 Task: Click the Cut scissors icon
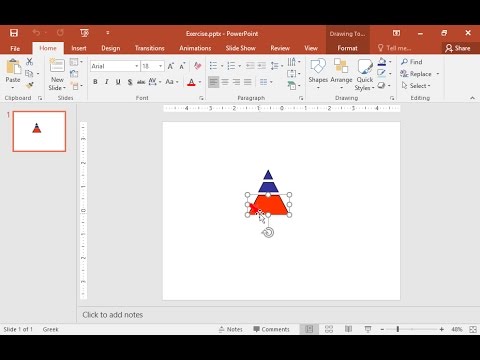29,61
